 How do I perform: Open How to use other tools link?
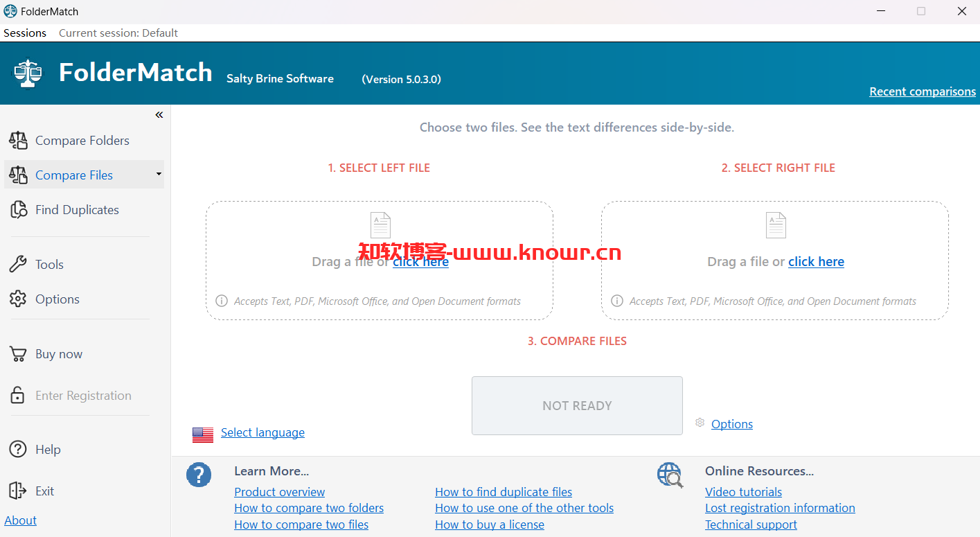[524, 508]
